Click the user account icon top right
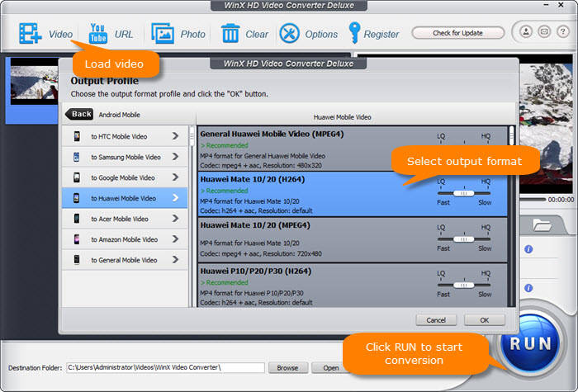 [x=526, y=31]
